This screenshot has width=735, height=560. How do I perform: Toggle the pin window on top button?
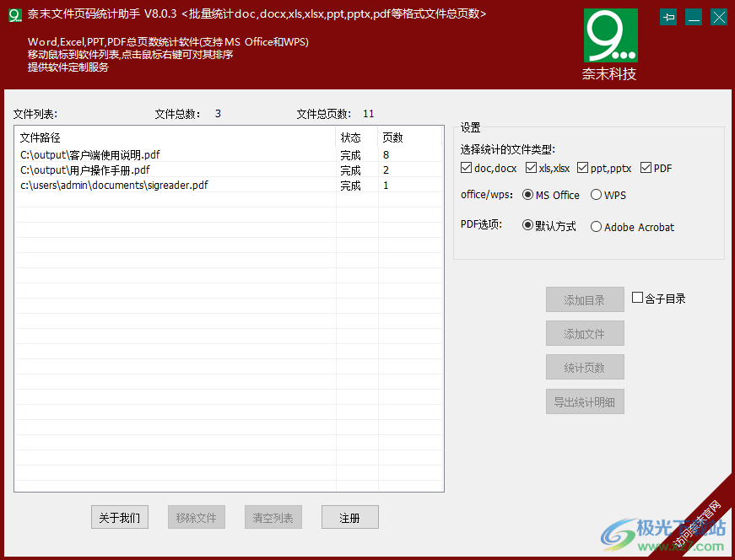pyautogui.click(x=668, y=18)
